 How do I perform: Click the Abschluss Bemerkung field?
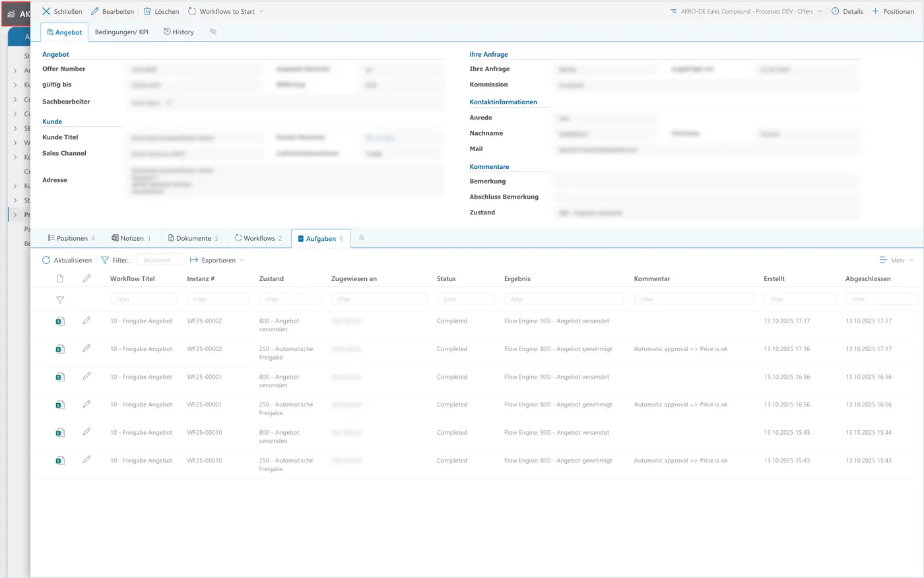[706, 197]
